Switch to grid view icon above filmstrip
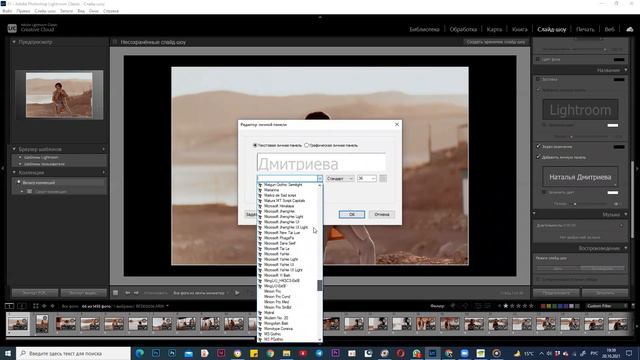Image resolution: width=640 pixels, height=360 pixels. click(36, 306)
